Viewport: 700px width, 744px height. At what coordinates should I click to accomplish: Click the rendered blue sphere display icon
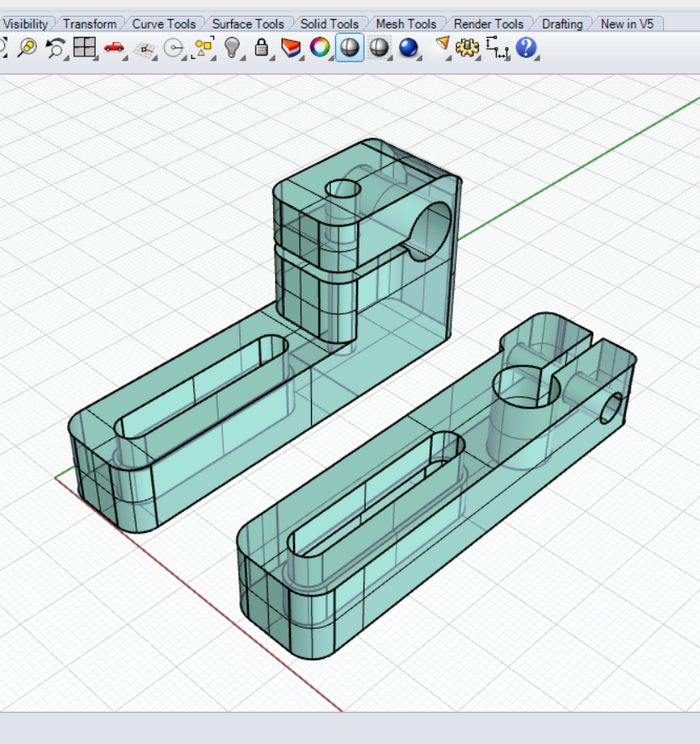point(409,48)
